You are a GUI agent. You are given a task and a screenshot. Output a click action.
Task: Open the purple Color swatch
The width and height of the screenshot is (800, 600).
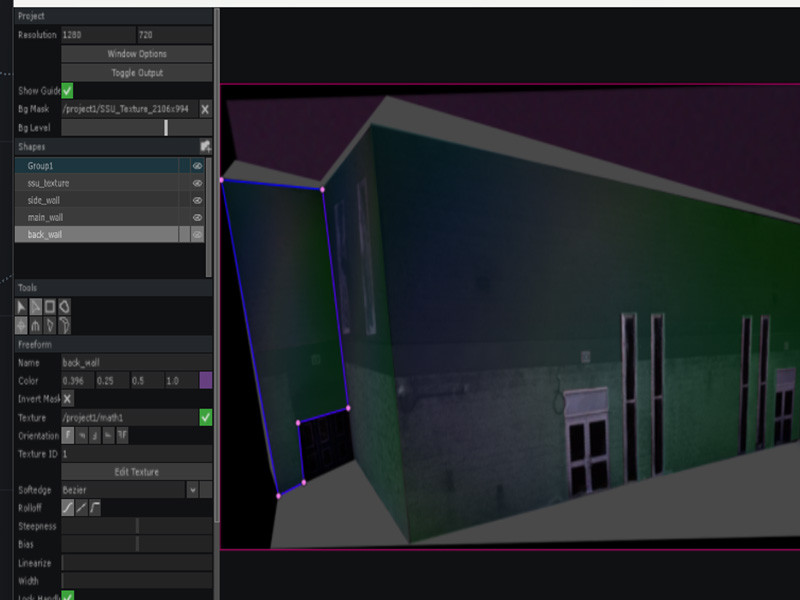(x=205, y=380)
